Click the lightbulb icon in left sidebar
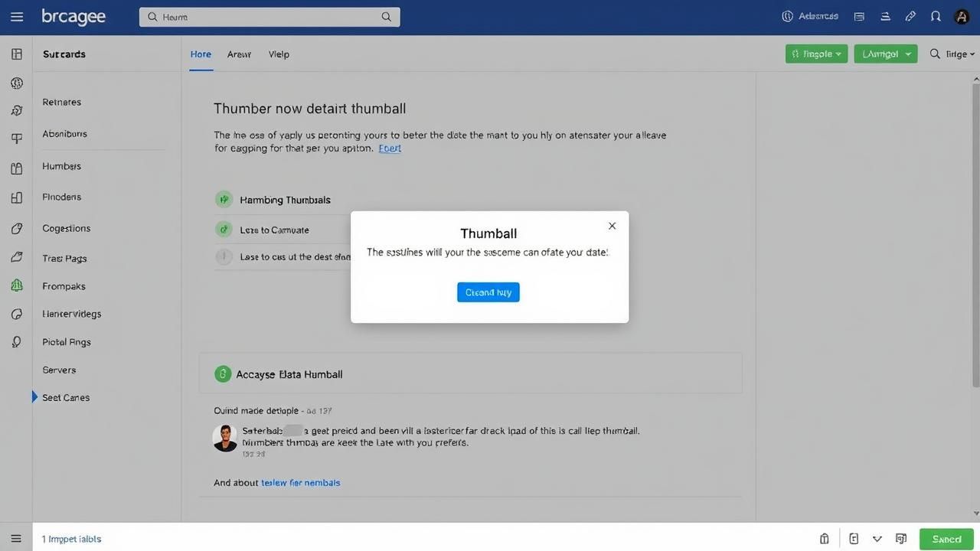 coord(17,342)
